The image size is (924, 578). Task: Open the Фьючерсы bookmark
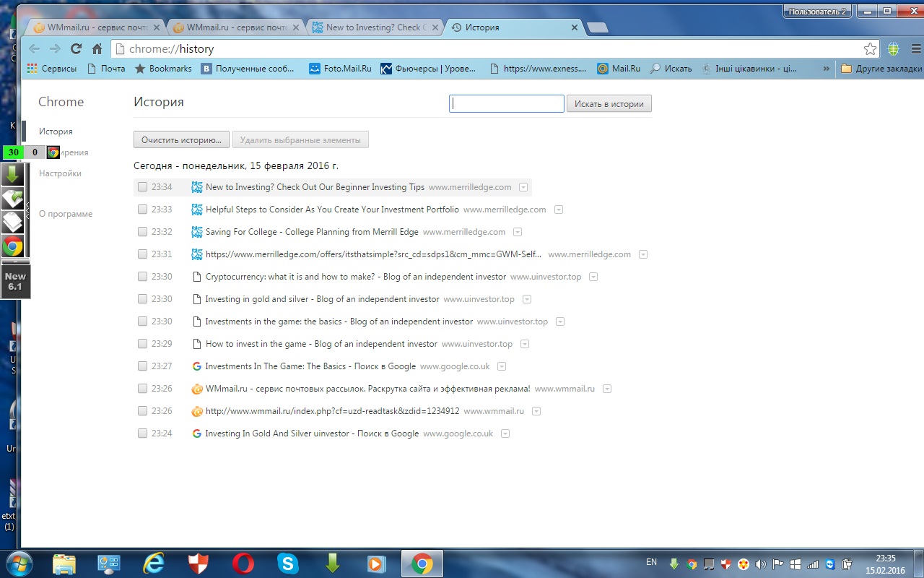click(429, 69)
